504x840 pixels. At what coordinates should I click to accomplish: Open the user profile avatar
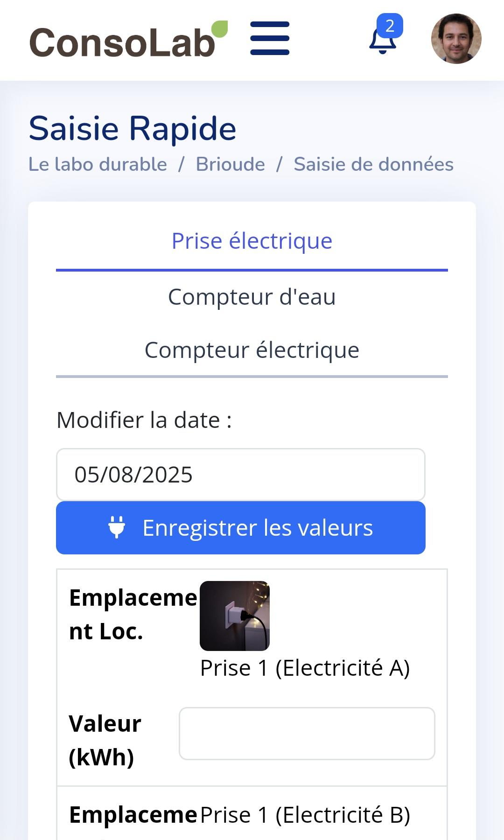click(456, 39)
